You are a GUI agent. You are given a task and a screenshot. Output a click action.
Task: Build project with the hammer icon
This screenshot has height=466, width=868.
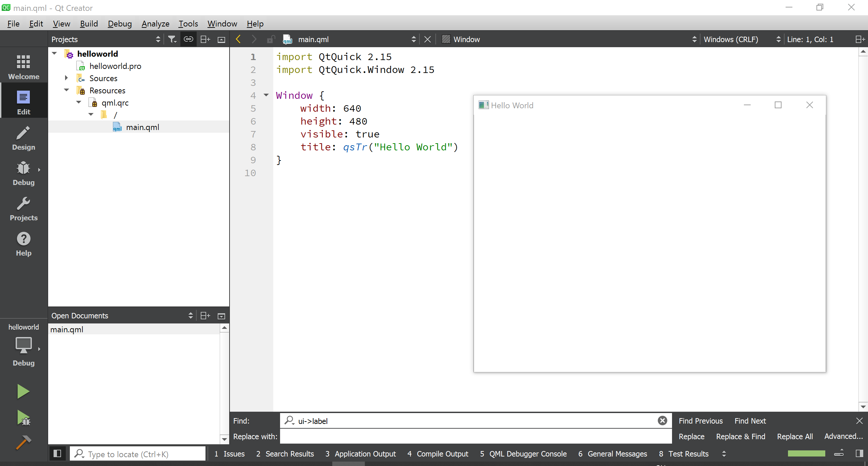[23, 442]
